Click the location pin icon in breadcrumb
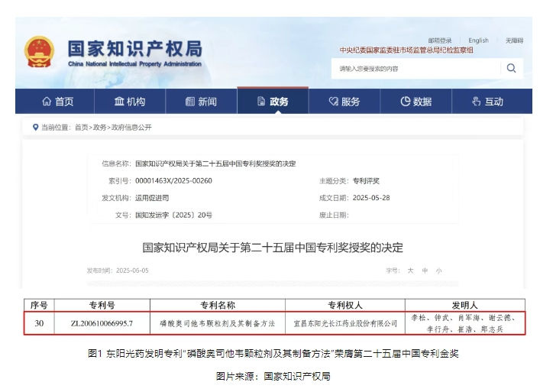 [35, 128]
